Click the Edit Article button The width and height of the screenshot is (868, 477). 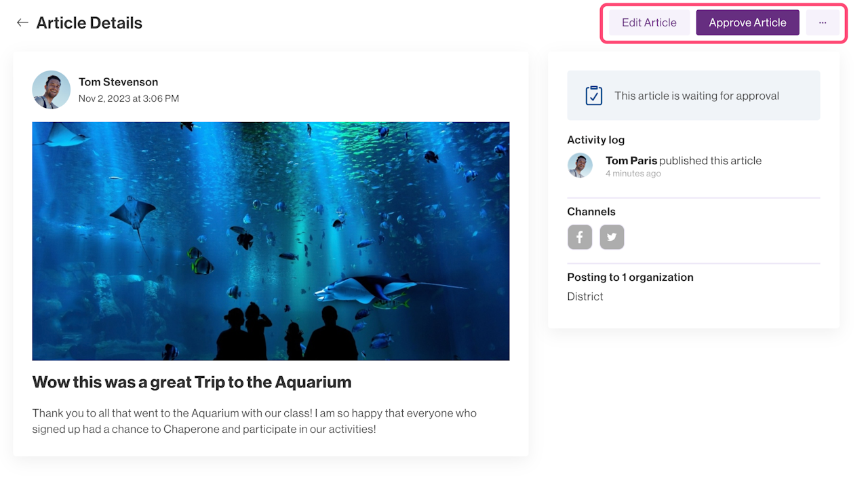point(649,22)
